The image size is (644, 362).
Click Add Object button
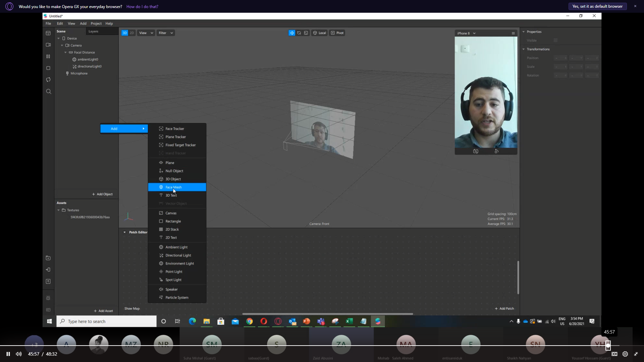coord(102,194)
